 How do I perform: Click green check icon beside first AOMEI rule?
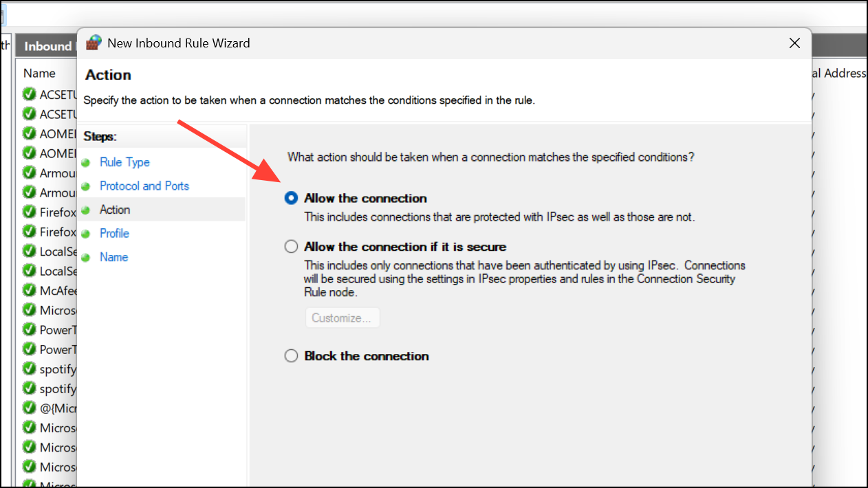pyautogui.click(x=30, y=133)
